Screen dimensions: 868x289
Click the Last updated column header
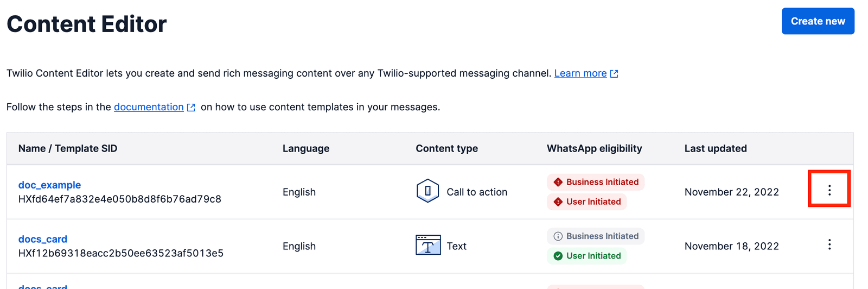715,148
